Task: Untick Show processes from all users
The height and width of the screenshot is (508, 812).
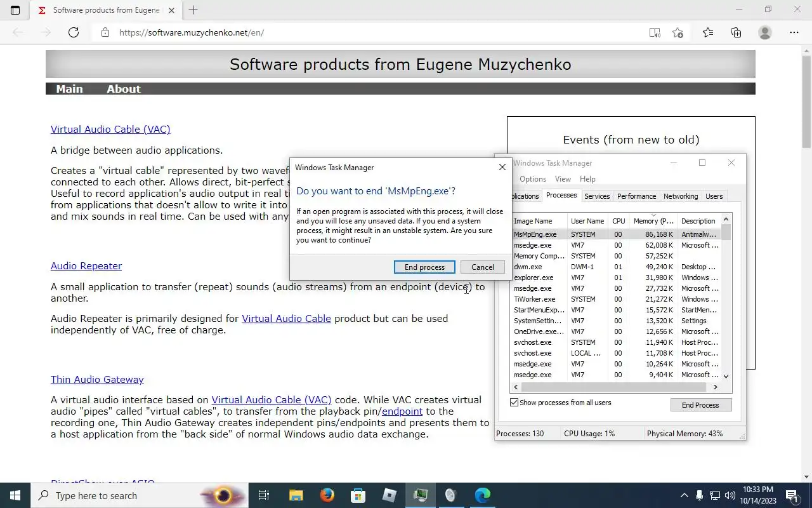Action: pyautogui.click(x=514, y=403)
